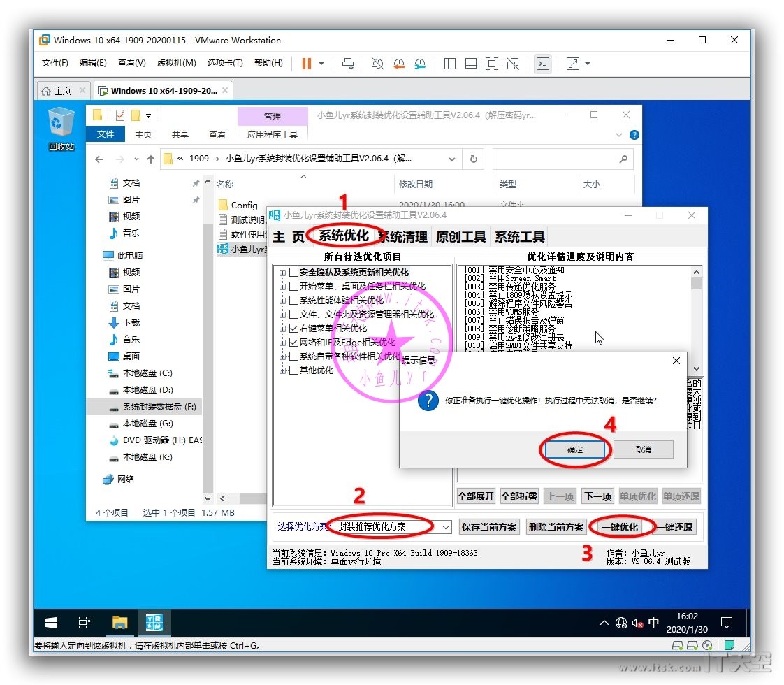Check 系统自带各种软件相关优化 checkbox

294,356
